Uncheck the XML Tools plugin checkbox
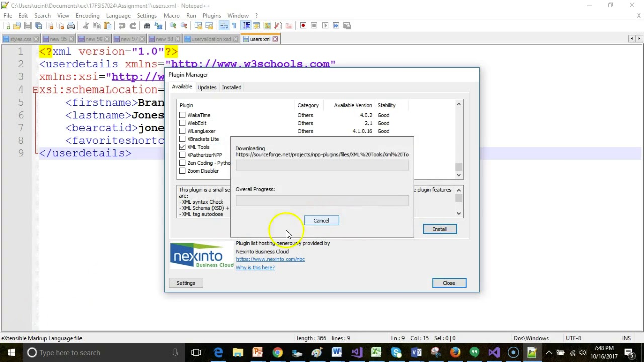 coord(182,147)
